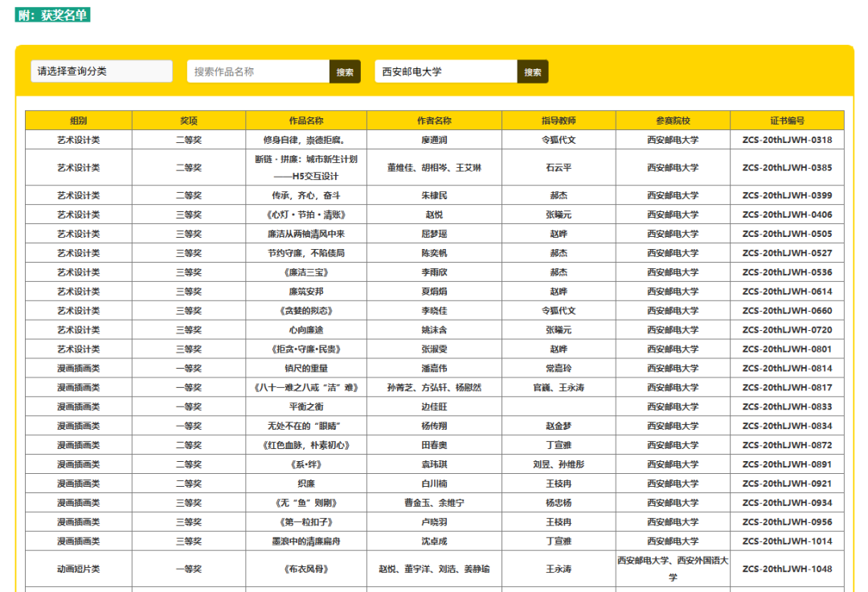This screenshot has width=868, height=592.
Task: Click the work title 《红色血脉，朴素初心》
Action: (x=306, y=445)
